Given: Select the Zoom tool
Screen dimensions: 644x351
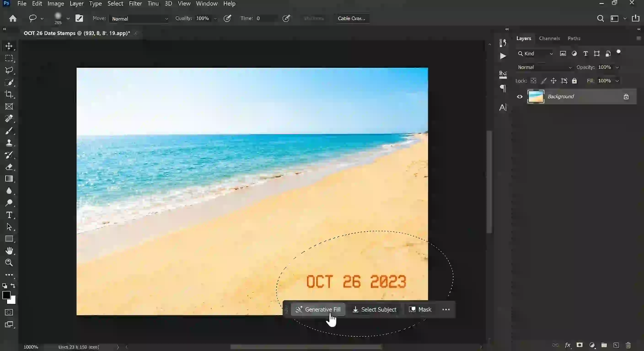Looking at the screenshot, I should (x=9, y=263).
